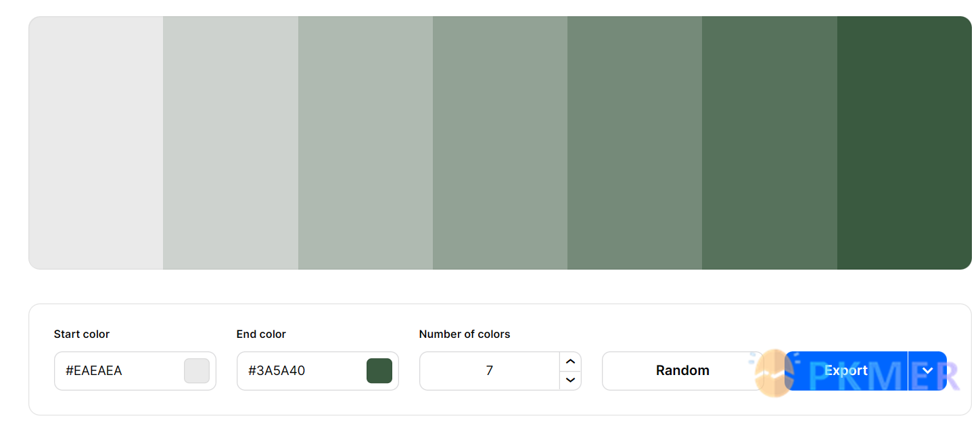The width and height of the screenshot is (980, 423).
Task: Open the end color picker swatch
Action: [379, 371]
